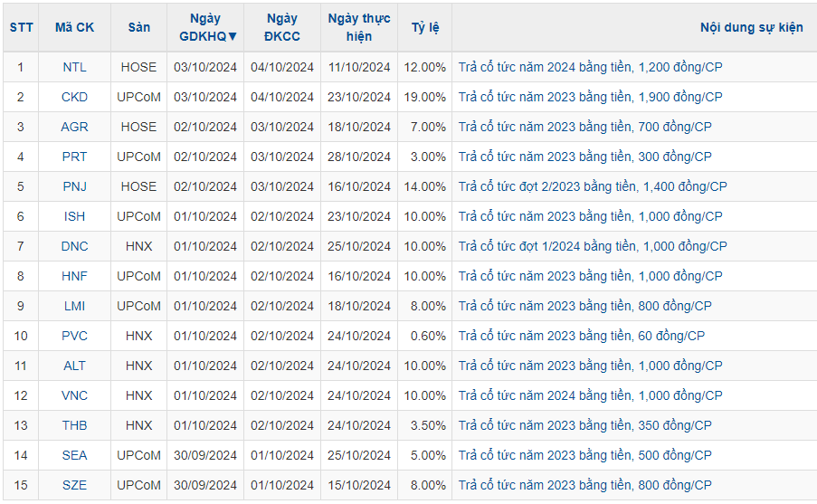Click the Nội dung sự kiện header
Image resolution: width=817 pixels, height=504 pixels.
(x=751, y=27)
